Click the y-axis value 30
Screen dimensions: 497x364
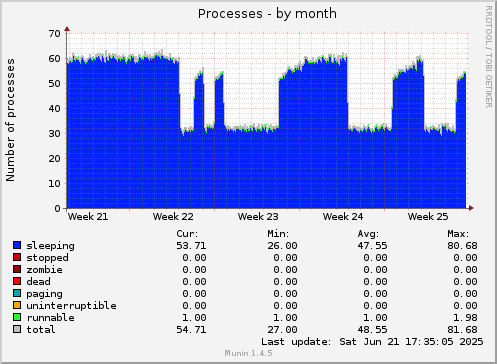point(55,134)
